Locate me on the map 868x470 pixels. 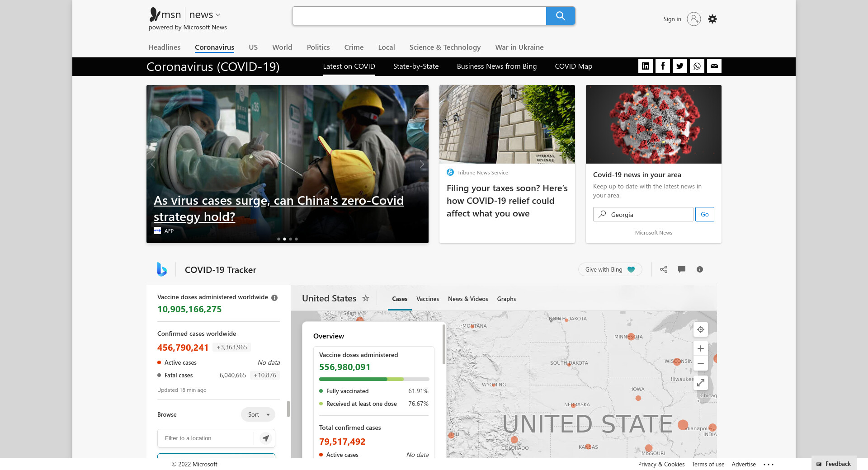[x=700, y=329]
